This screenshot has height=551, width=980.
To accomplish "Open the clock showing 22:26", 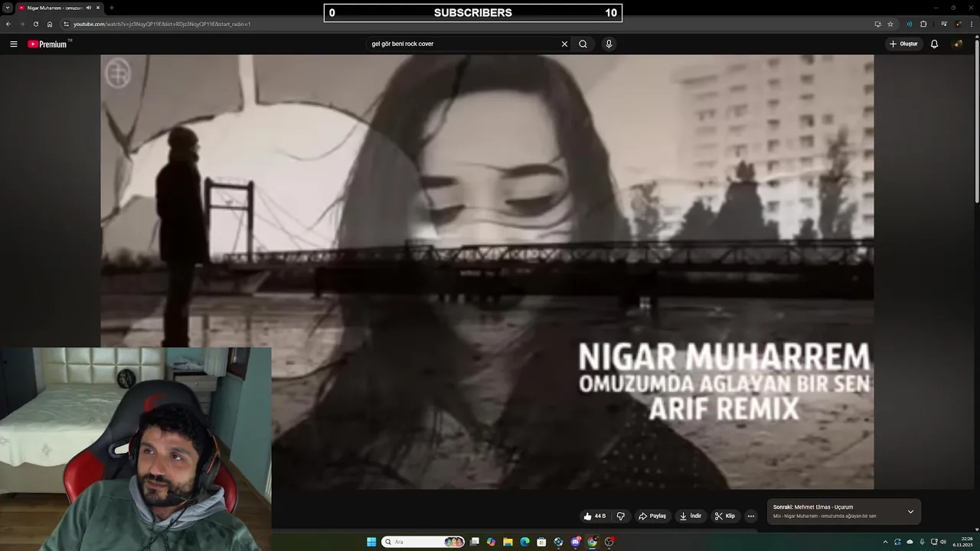I will 962,542.
